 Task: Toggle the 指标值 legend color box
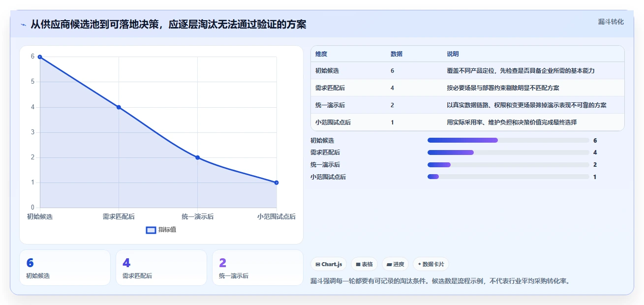click(151, 230)
